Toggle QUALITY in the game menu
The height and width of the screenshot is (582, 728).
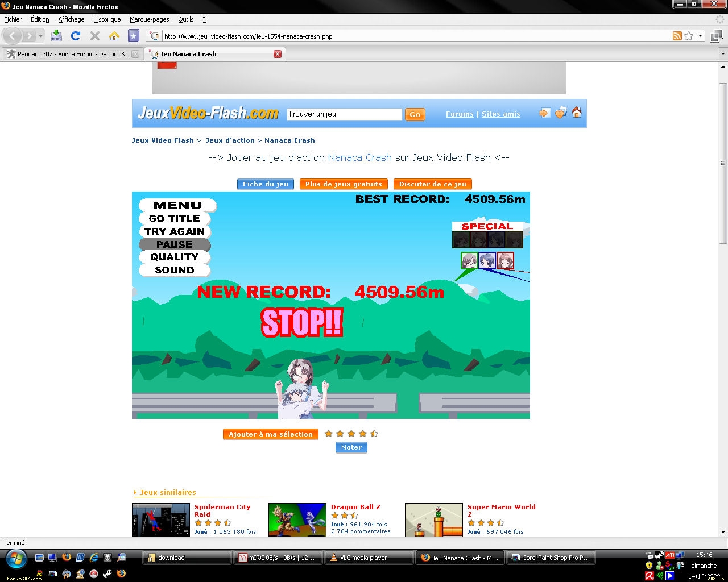pyautogui.click(x=175, y=257)
